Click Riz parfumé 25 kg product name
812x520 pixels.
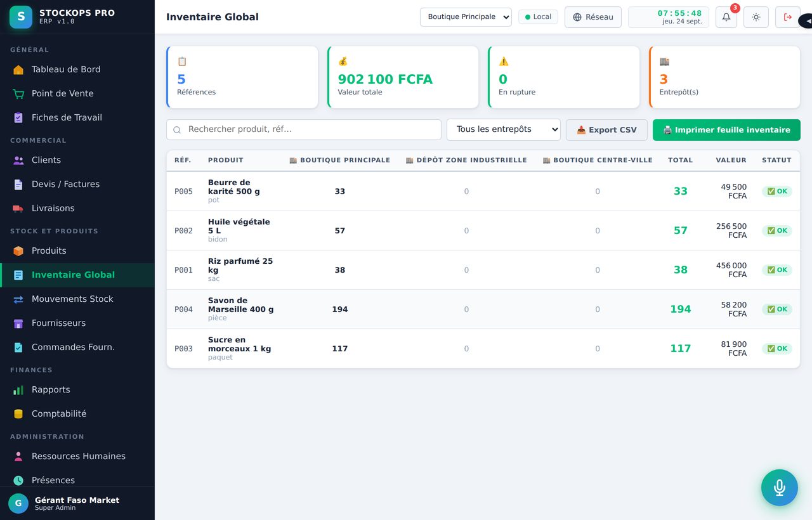[x=240, y=266]
